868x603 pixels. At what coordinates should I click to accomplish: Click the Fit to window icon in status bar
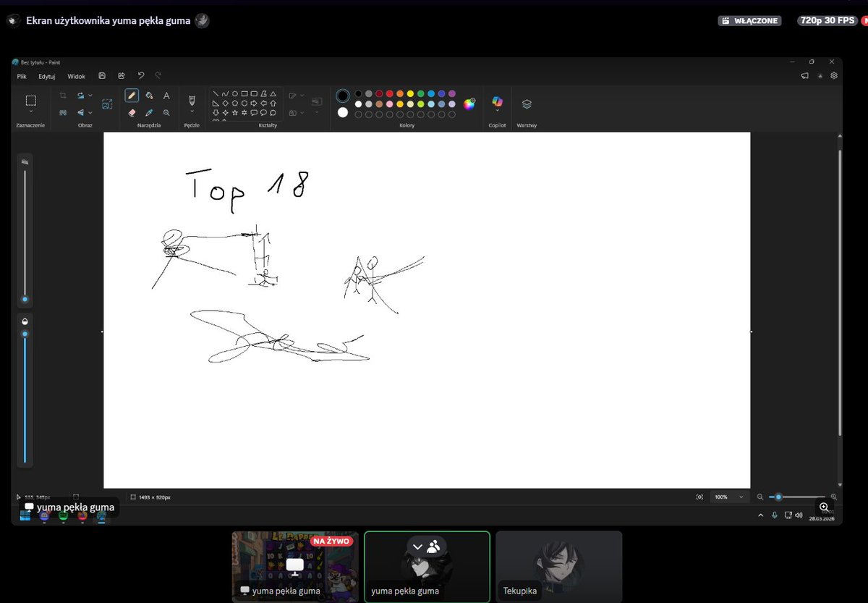[x=699, y=497]
